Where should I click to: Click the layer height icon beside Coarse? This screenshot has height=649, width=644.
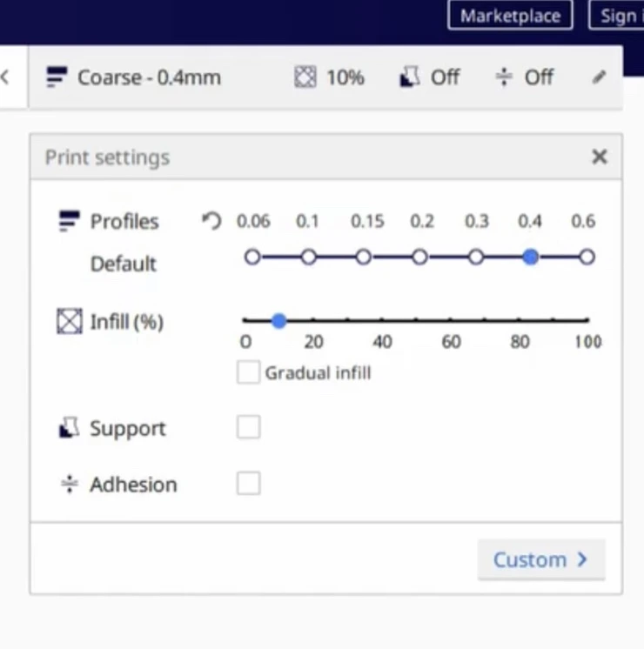point(56,77)
